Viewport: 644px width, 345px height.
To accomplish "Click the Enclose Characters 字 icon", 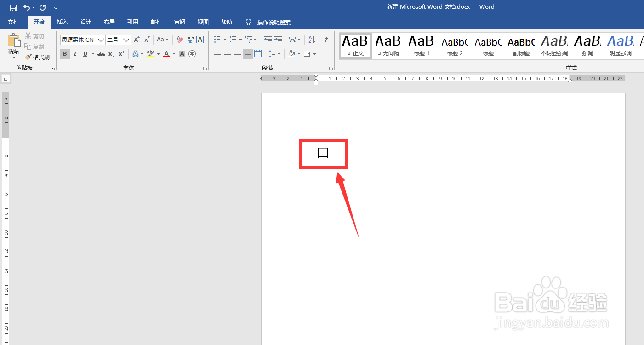I will click(192, 54).
